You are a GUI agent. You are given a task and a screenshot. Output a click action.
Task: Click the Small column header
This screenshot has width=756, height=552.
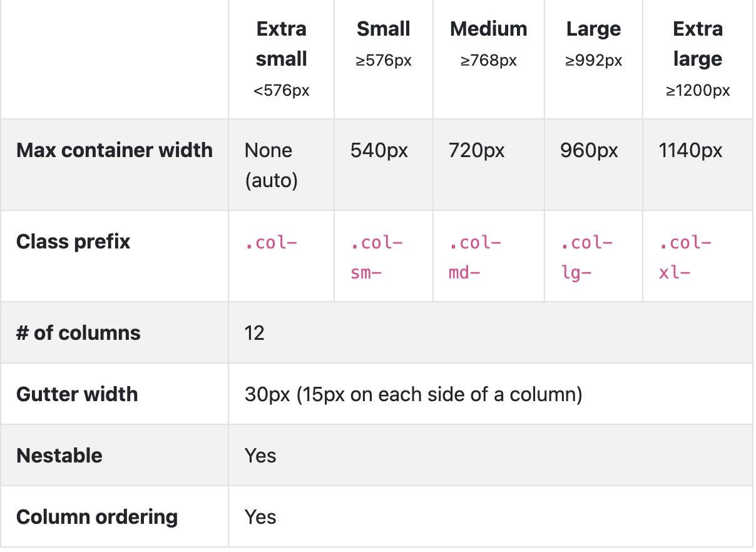[384, 29]
